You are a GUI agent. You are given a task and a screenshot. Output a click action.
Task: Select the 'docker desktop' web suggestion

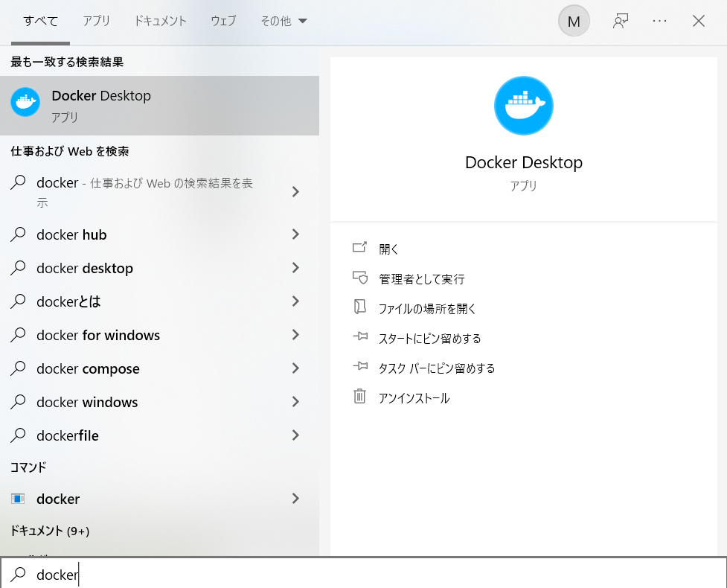point(159,268)
